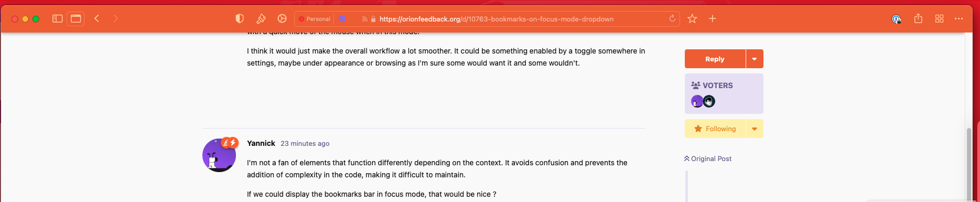Open the share icon in the toolbar
The image size is (980, 202).
918,19
